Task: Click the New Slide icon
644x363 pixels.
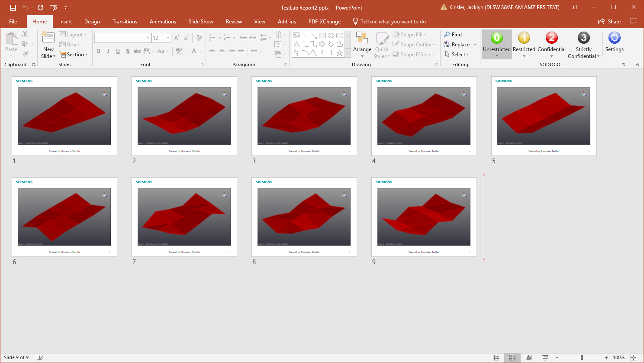Action: pyautogui.click(x=48, y=38)
